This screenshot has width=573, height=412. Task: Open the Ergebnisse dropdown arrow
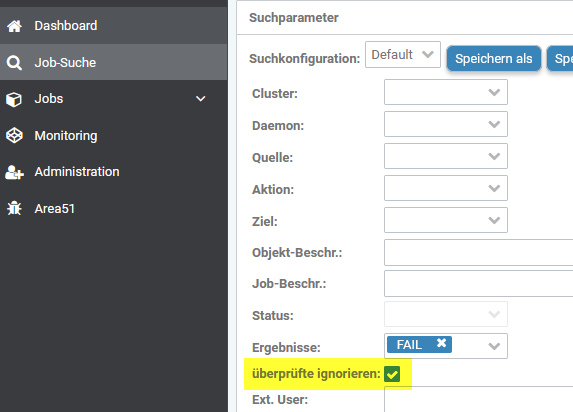coord(494,346)
